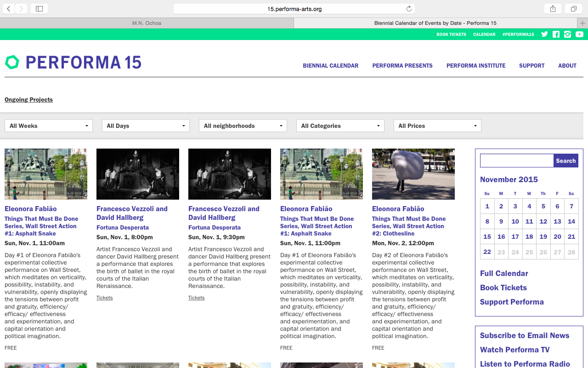This screenshot has height=368, width=588.
Task: Open the Performa Presents menu
Action: 402,66
